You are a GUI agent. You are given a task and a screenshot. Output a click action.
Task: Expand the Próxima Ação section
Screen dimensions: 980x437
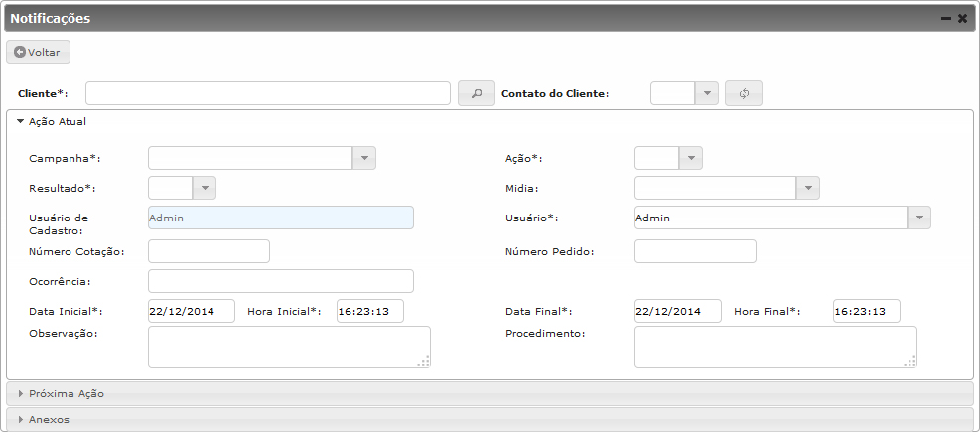click(490, 394)
